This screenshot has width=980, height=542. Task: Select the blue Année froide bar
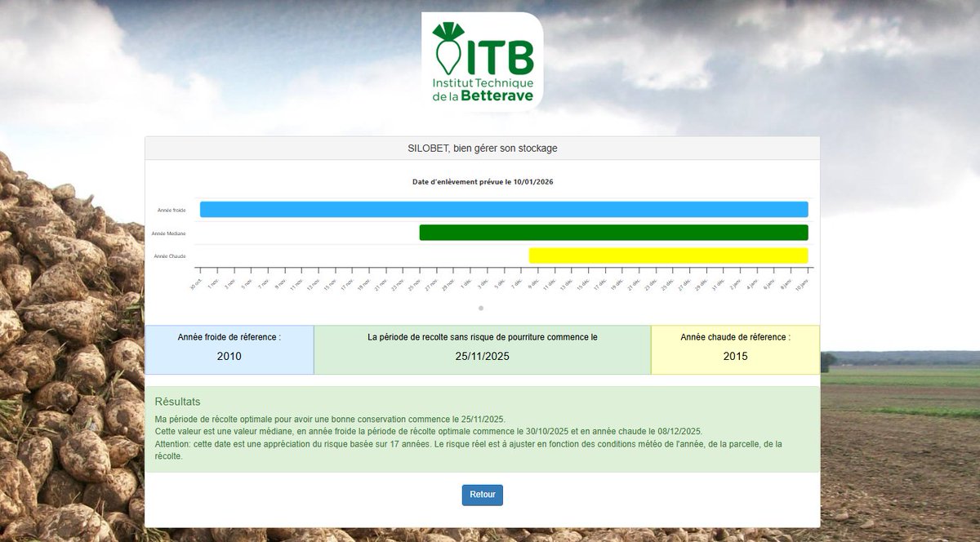(504, 210)
